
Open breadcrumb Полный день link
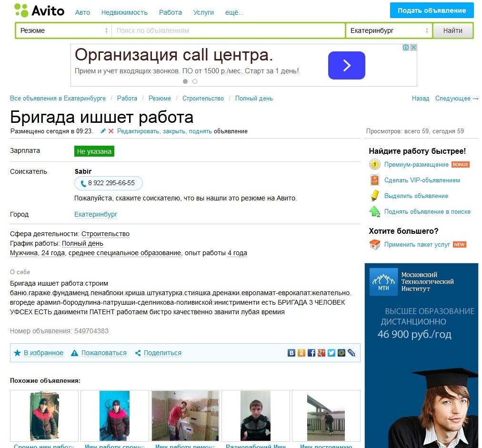(x=254, y=99)
